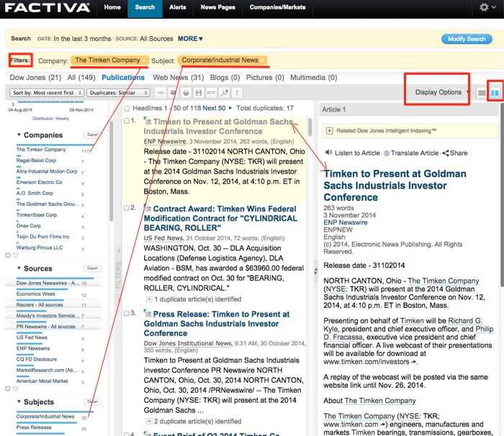
Task: Open Dow Jones Institutional News source link
Action: [188, 343]
